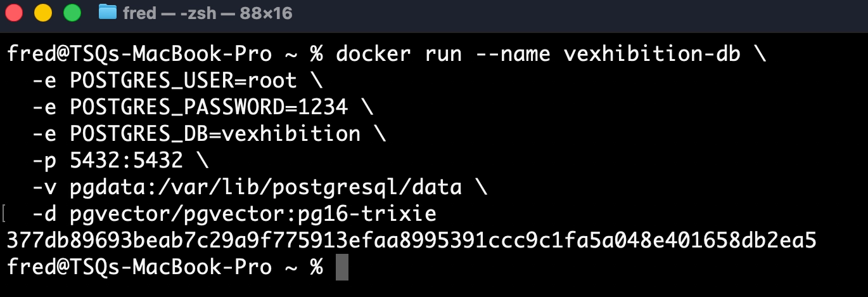This screenshot has height=297, width=868.
Task: Minimize the terminal using the yellow button
Action: (x=43, y=13)
